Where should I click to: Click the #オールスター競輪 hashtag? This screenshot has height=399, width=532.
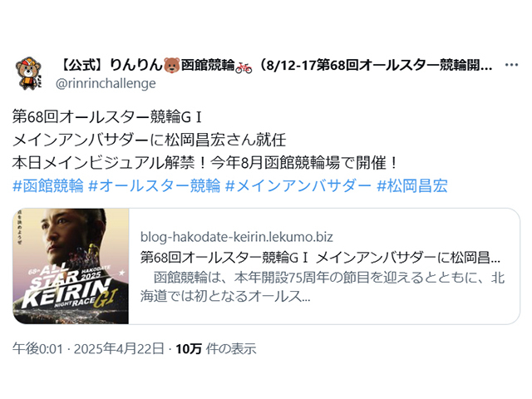[x=155, y=186]
